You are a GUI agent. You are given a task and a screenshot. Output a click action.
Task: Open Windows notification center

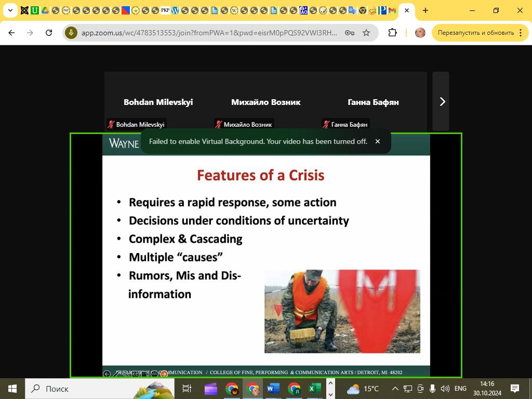(515, 389)
